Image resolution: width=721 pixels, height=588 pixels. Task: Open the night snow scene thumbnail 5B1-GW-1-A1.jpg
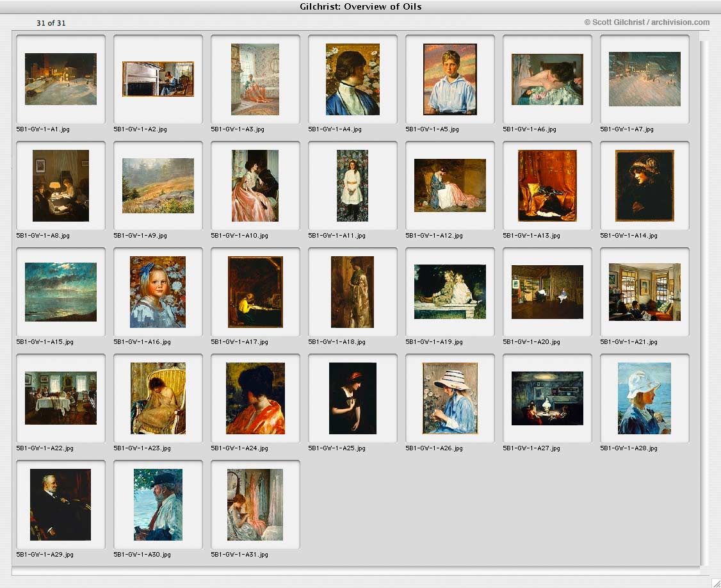pyautogui.click(x=61, y=79)
